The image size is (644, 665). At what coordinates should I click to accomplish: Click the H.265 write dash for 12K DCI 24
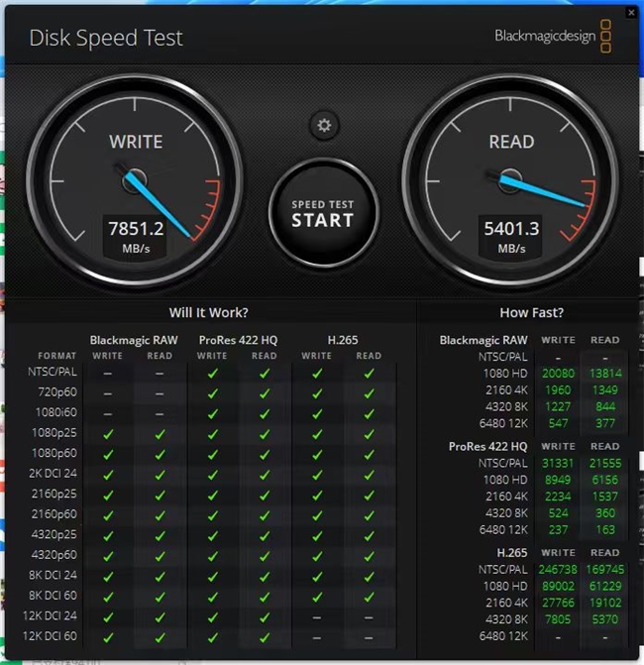tap(317, 617)
